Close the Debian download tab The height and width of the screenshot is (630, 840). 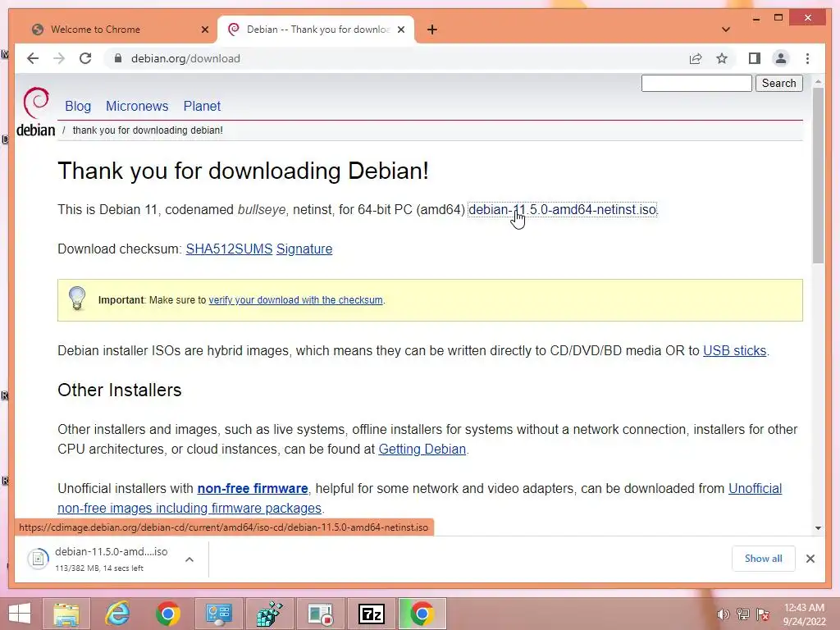pos(400,30)
